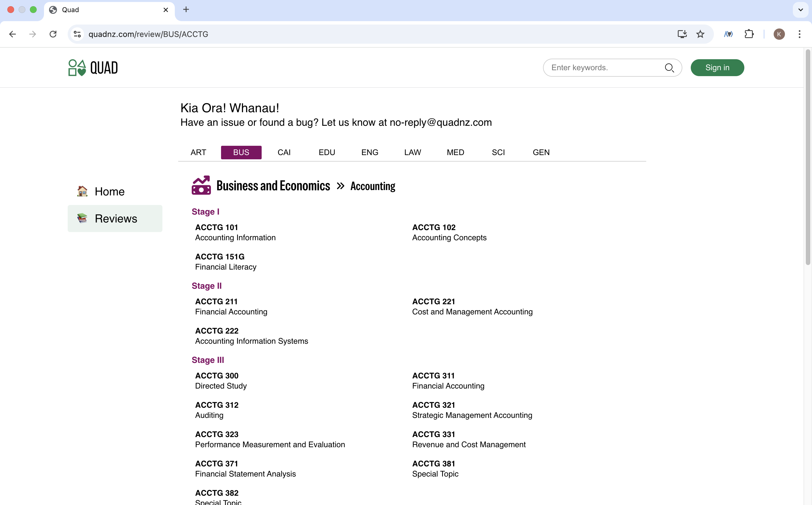Open site settings from the address bar

pos(77,34)
